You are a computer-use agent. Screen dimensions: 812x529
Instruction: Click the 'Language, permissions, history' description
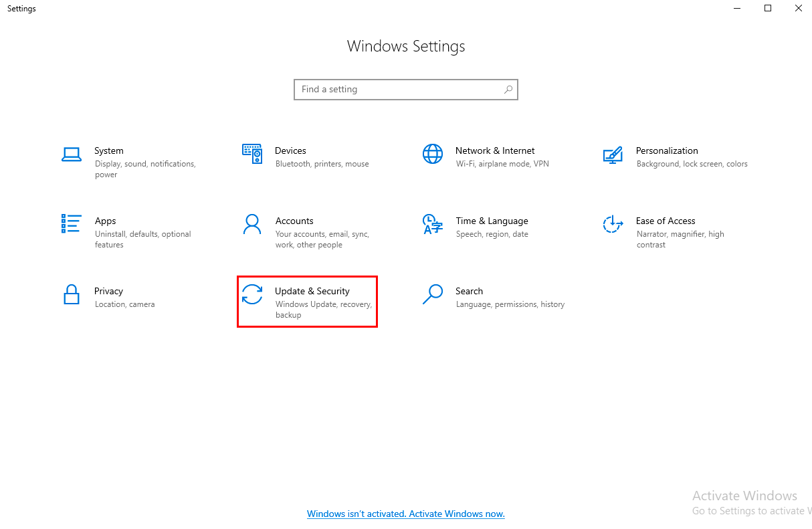pos(510,304)
